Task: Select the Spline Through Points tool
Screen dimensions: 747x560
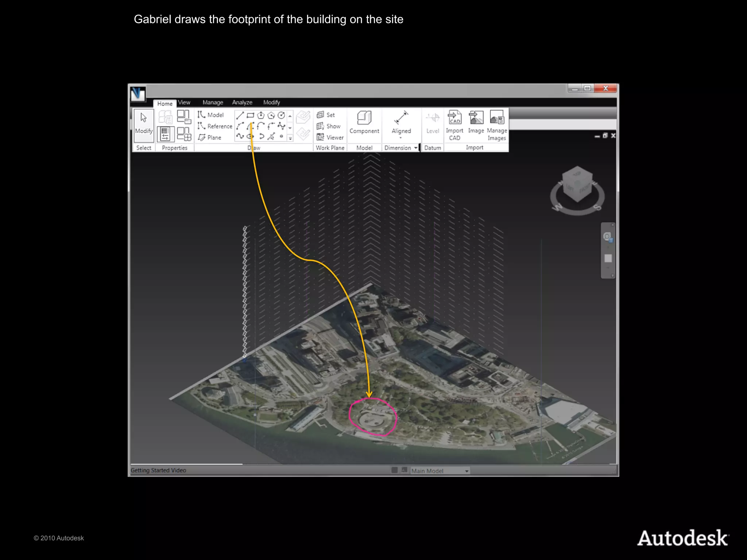Action: pyautogui.click(x=281, y=126)
